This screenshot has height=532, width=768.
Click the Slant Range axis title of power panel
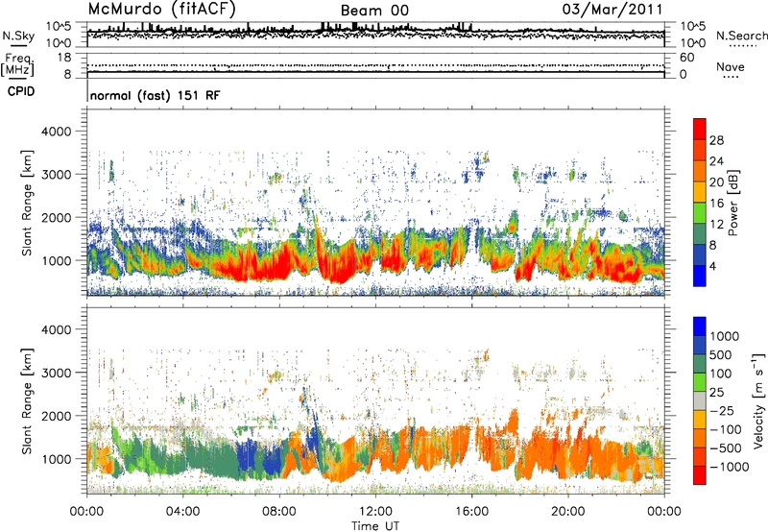27,203
